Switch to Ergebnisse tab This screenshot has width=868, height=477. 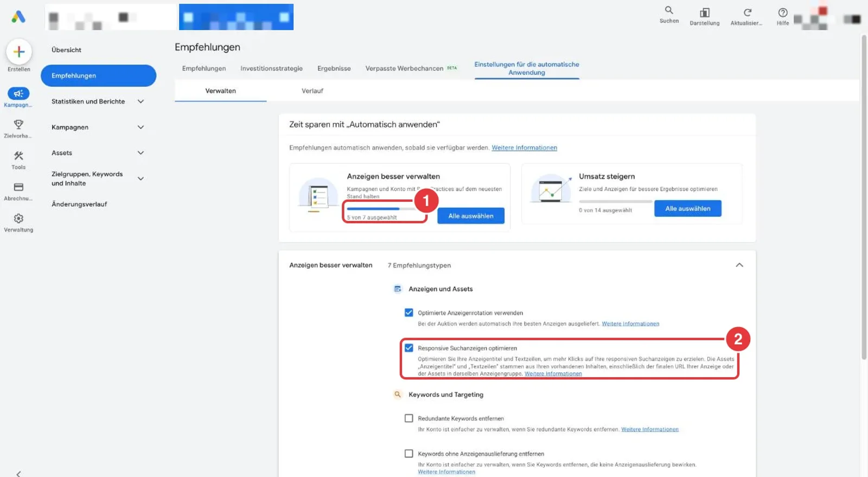coord(334,68)
